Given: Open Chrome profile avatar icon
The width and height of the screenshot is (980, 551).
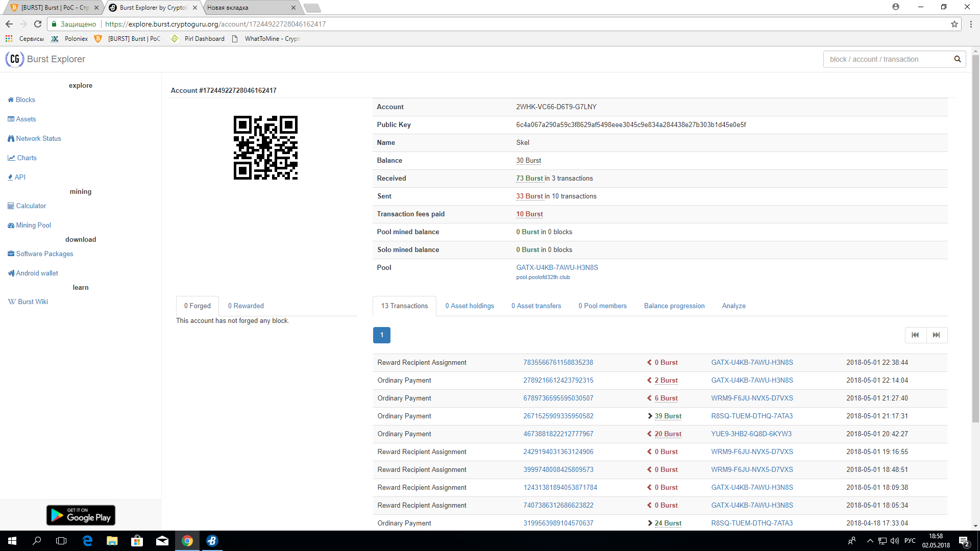Looking at the screenshot, I should coord(896,7).
